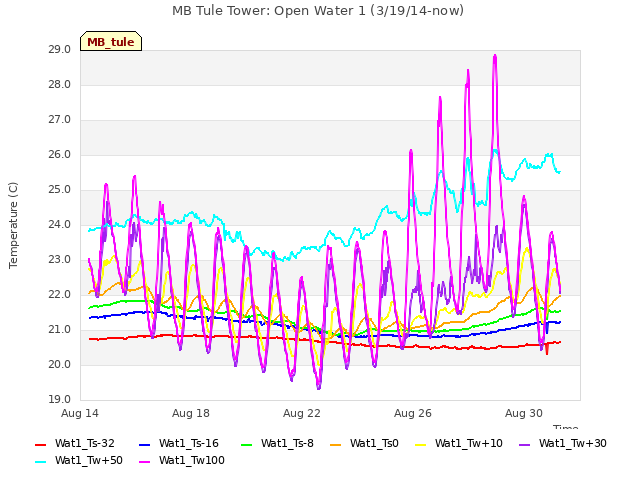Click the MB_tule label box

111,41
